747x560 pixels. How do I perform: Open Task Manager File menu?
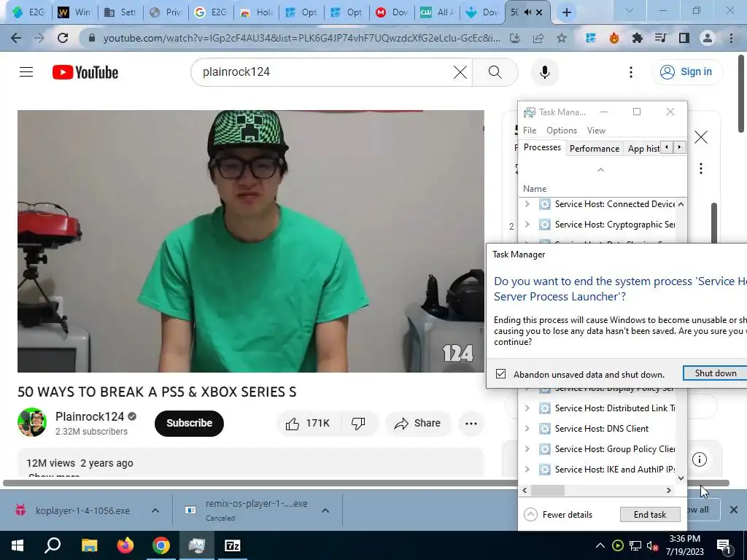click(530, 131)
